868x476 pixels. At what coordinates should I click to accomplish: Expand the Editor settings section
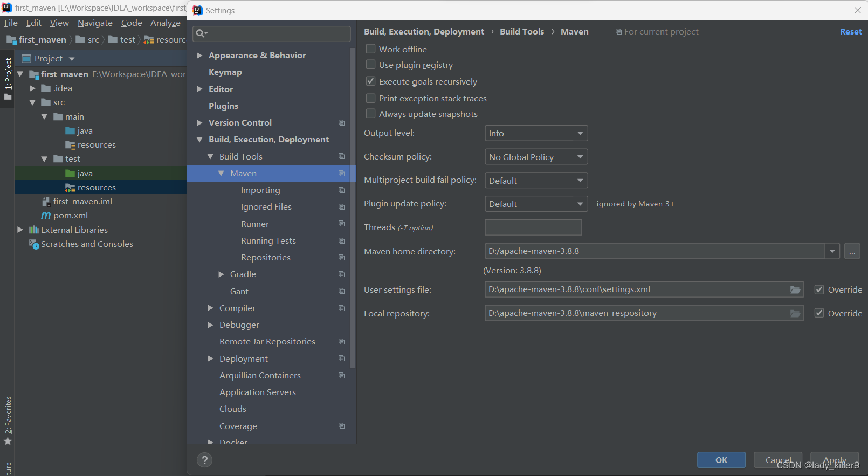[x=199, y=89]
